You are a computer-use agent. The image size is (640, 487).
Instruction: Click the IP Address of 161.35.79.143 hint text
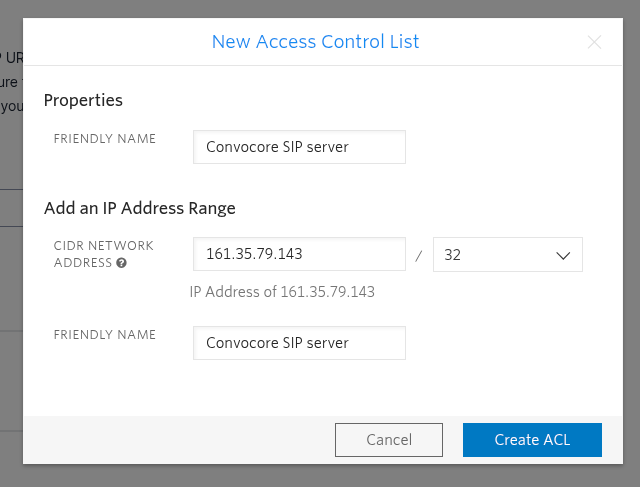tap(282, 292)
